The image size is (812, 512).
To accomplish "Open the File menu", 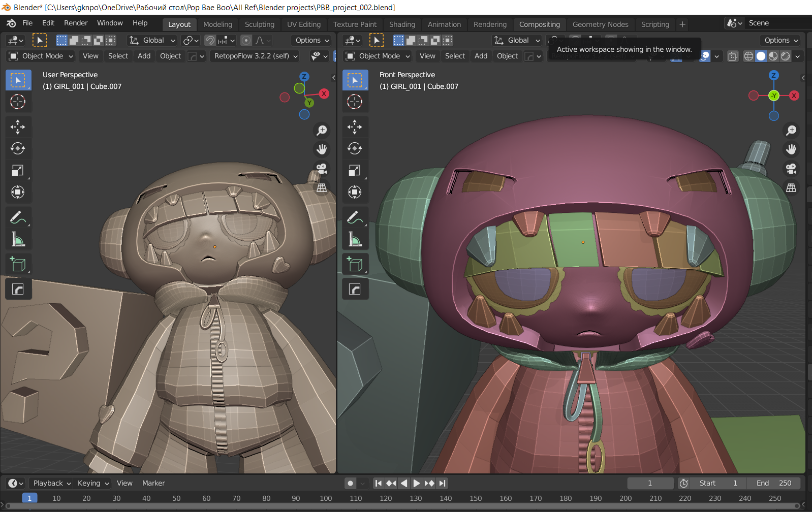I will 27,23.
